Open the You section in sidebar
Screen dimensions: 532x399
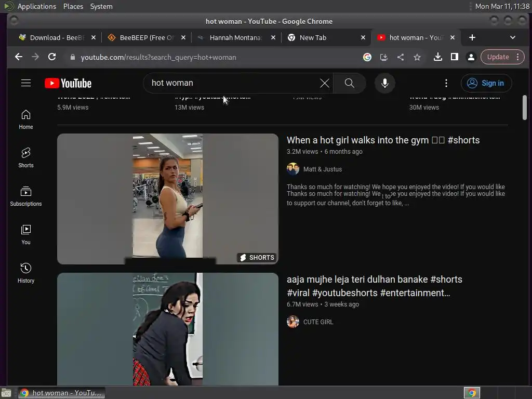(26, 234)
